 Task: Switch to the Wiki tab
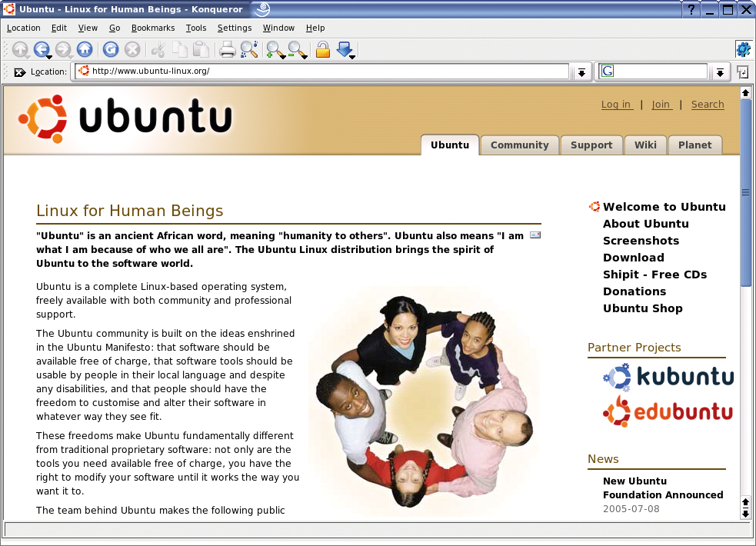[x=645, y=145]
